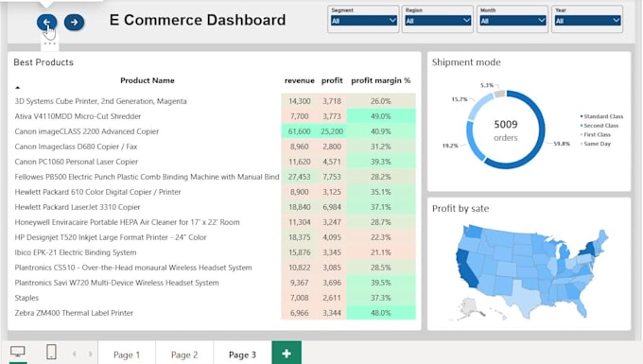Click the Profit by sate title
This screenshot has height=364, width=643.
coord(461,209)
